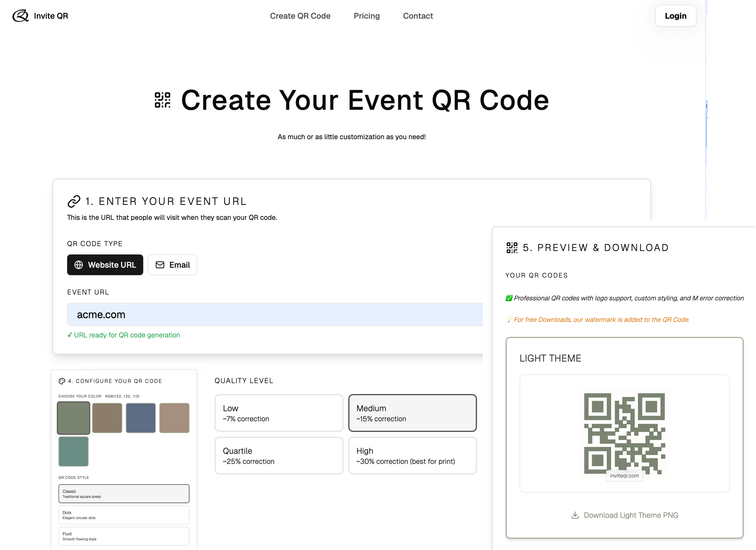Pick the taupe brown color swatch
The width and height of the screenshot is (756, 550).
[x=107, y=418]
